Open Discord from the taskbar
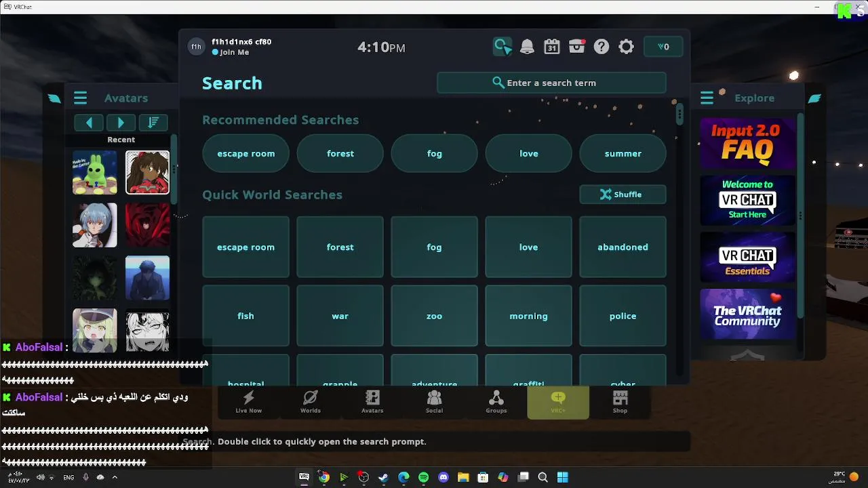 click(x=443, y=477)
